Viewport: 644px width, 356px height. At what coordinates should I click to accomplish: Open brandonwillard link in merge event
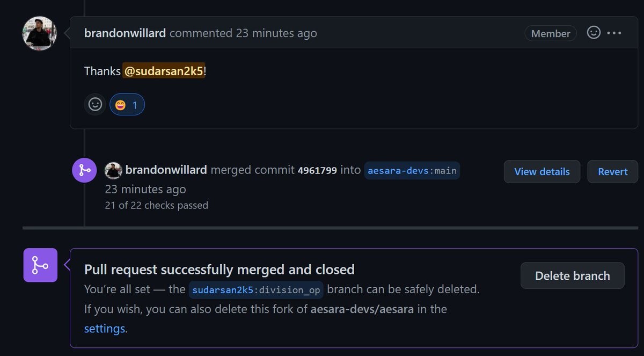point(166,170)
